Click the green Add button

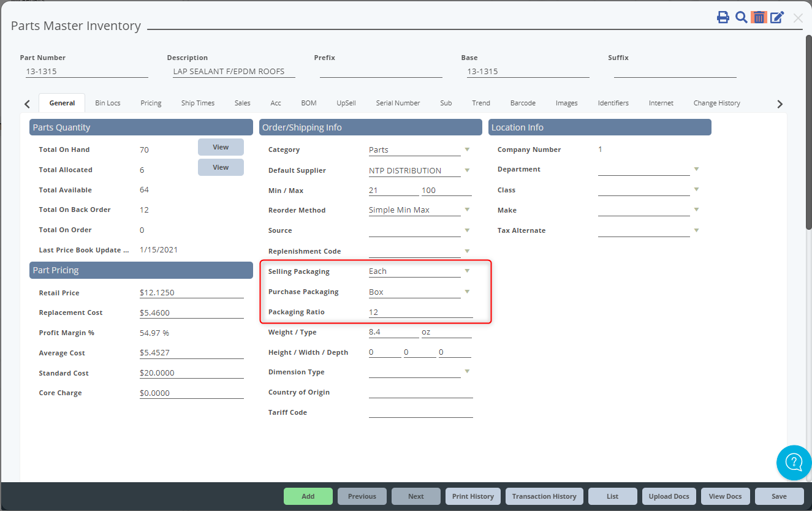pyautogui.click(x=308, y=496)
